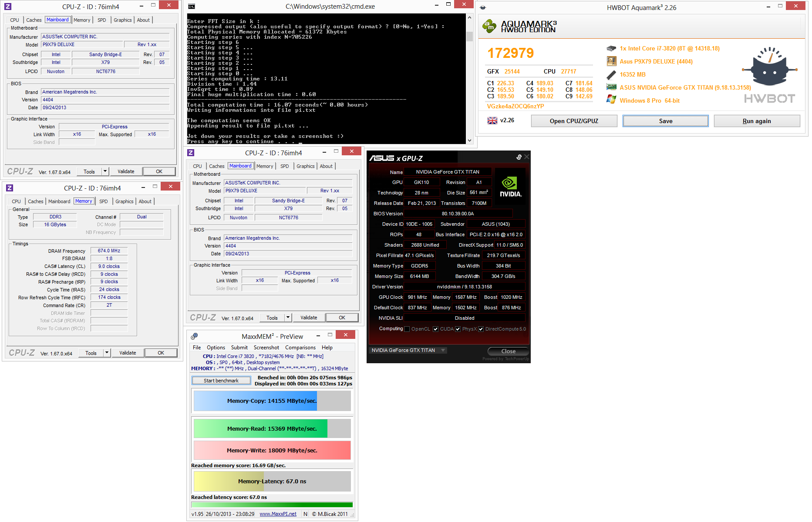Close the ASUS GPU-Z window with X icon
Image resolution: width=812 pixels, height=522 pixels.
pyautogui.click(x=527, y=157)
